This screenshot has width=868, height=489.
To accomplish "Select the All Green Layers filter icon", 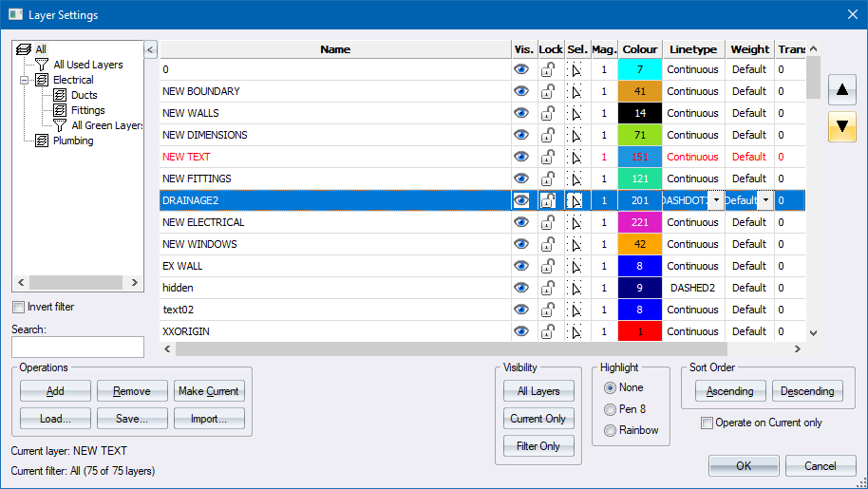I will click(x=61, y=125).
